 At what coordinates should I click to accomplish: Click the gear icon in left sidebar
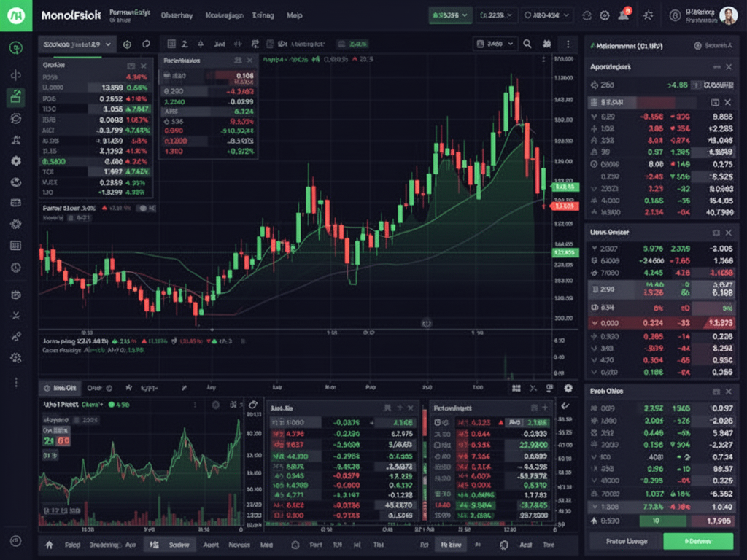pos(15,160)
